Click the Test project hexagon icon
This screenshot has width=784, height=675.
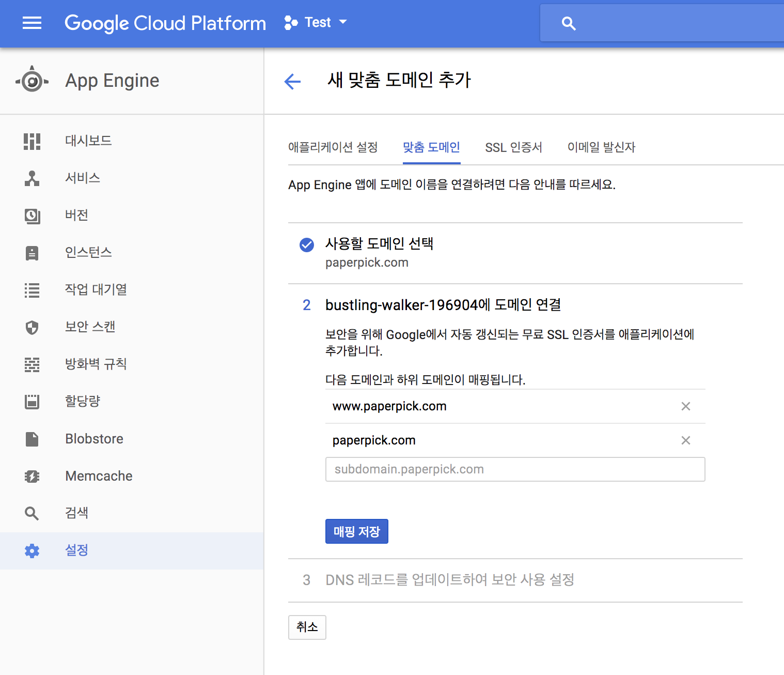click(291, 23)
